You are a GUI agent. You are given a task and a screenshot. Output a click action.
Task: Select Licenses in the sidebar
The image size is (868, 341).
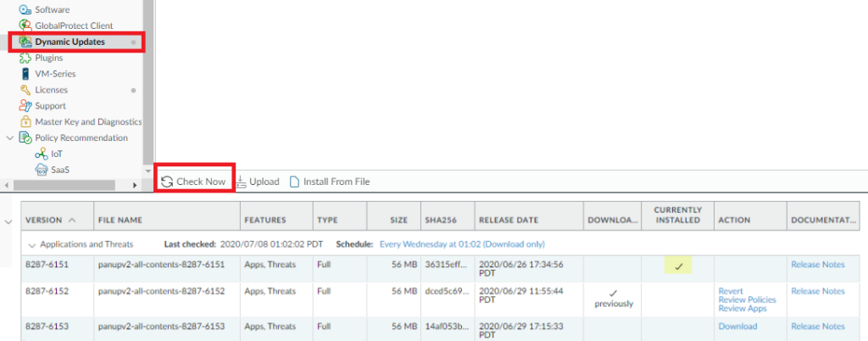[52, 90]
